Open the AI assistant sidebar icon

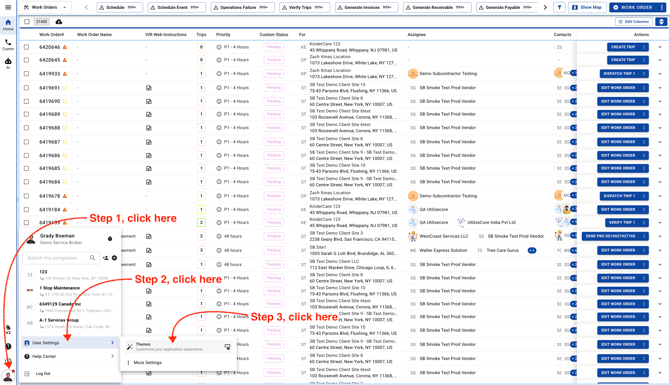(x=8, y=63)
